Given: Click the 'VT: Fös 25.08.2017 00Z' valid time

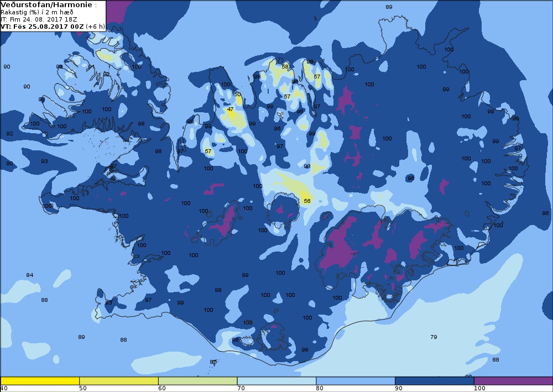Looking at the screenshot, I should coord(42,27).
